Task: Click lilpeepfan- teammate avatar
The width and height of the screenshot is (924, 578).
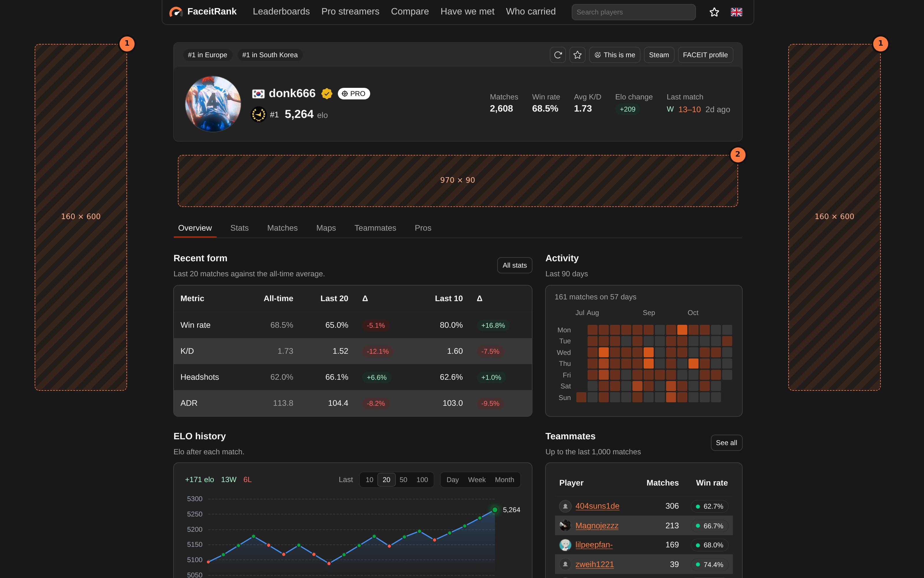Action: click(565, 545)
